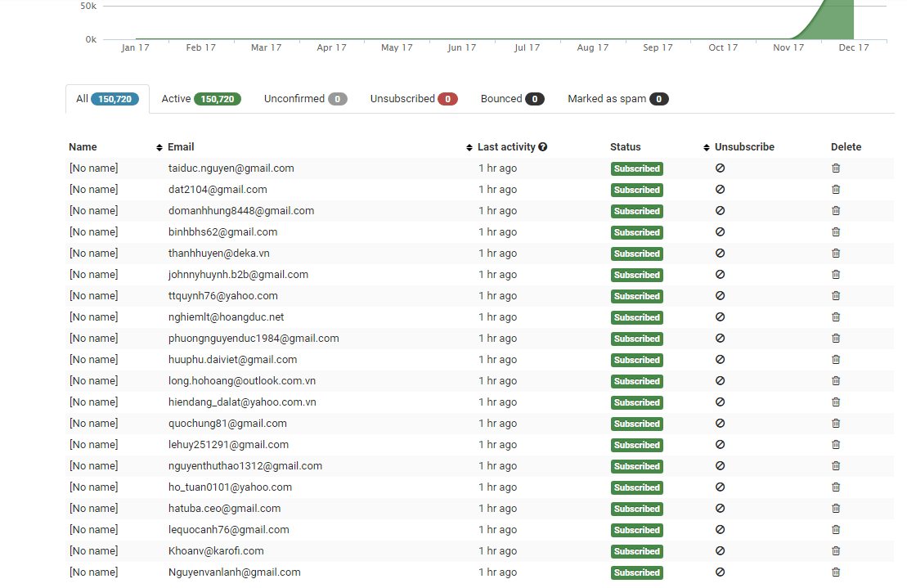Switch to the Bounced tab
This screenshot has height=588, width=907.
(512, 99)
